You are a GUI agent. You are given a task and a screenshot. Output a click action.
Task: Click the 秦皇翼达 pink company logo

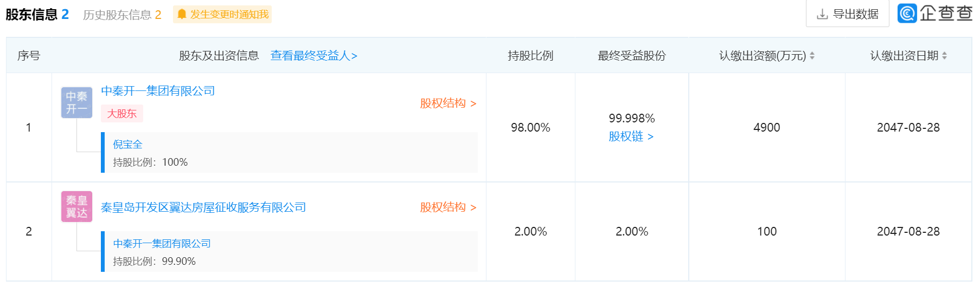click(x=76, y=206)
